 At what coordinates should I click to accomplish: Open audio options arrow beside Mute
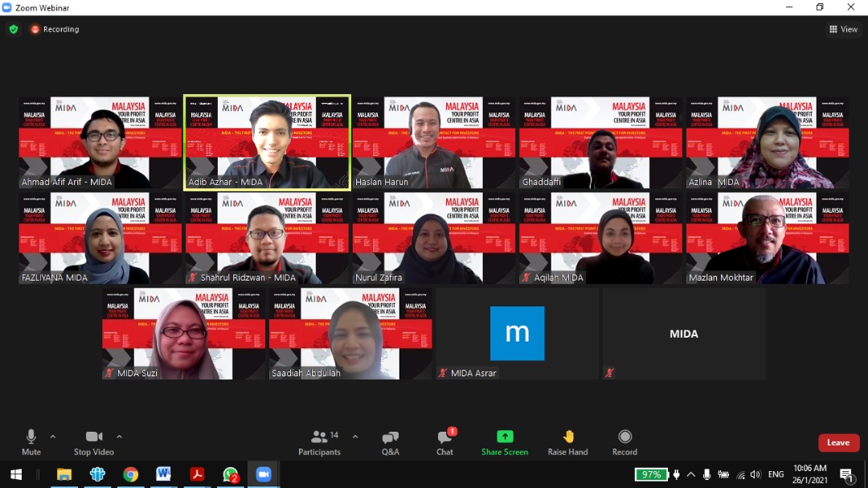pos(52,437)
